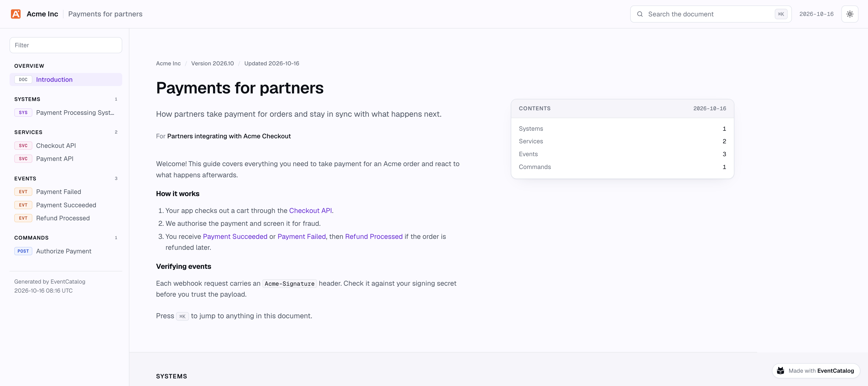Click the EVT badge beside Refund Processed
Screen dimensions: 868x386
tap(23, 218)
